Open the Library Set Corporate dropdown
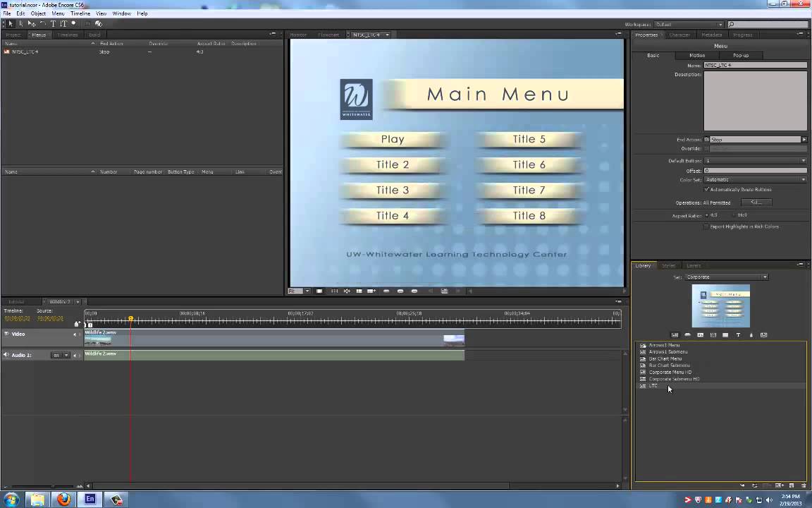 (x=726, y=277)
